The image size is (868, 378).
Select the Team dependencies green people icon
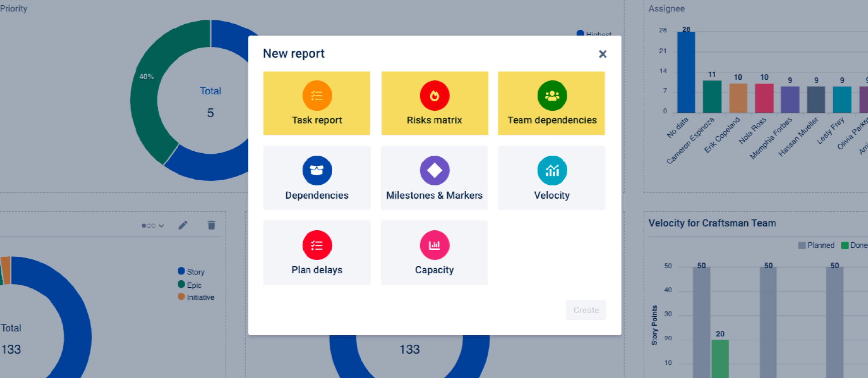click(552, 95)
